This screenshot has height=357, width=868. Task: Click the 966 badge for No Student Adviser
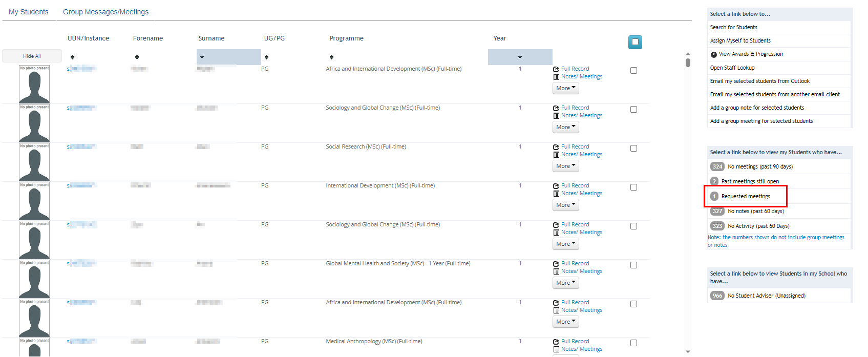pos(717,296)
